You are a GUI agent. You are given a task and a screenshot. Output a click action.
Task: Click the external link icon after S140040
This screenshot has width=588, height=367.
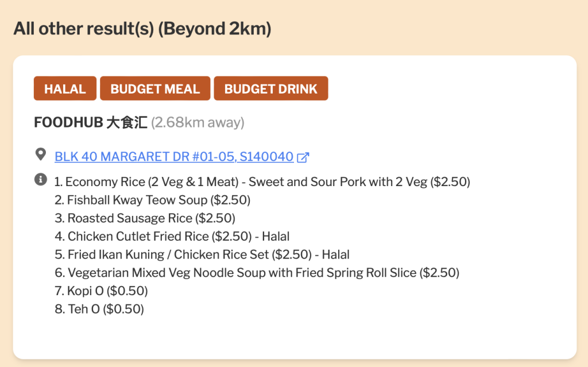point(303,157)
